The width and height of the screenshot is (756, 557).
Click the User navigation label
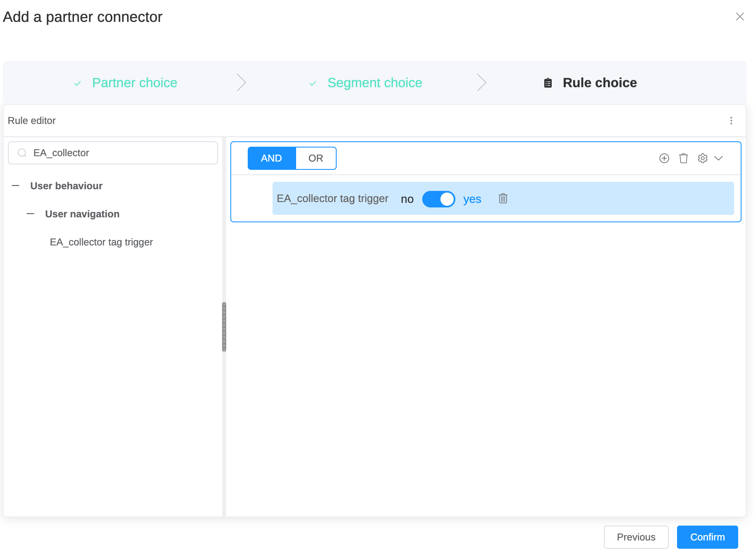click(82, 214)
